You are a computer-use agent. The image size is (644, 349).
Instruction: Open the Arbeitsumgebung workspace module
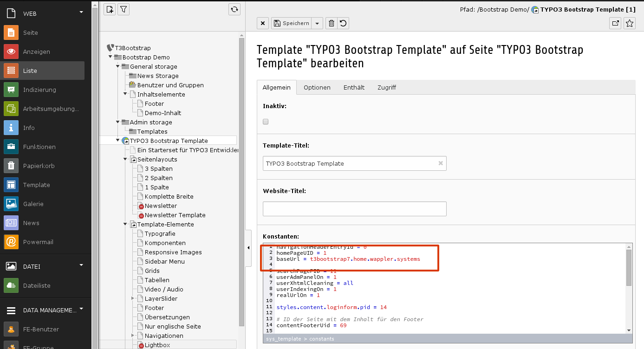11,109
